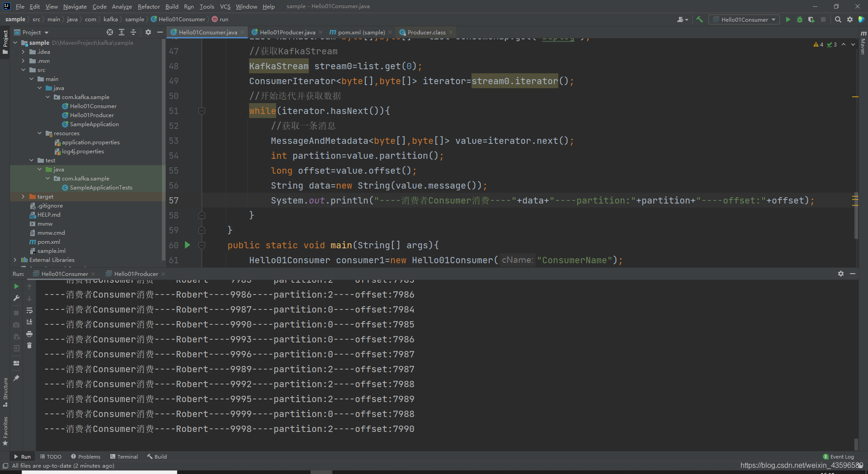Toggle the Structure tool window sidebar button

[5, 392]
